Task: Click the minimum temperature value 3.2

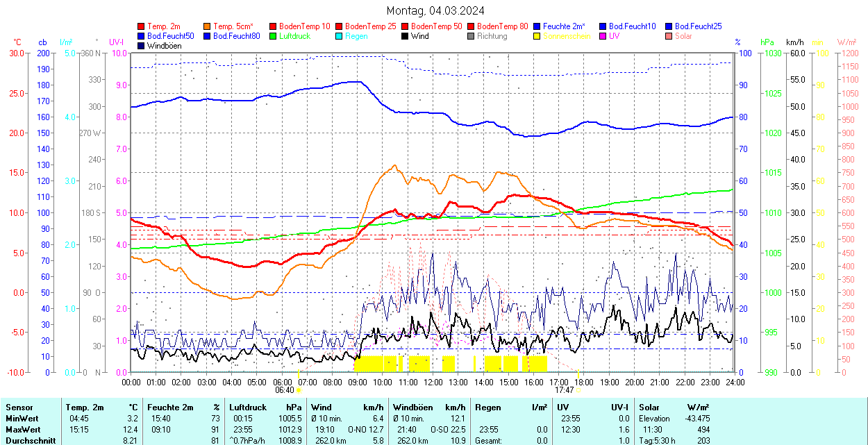Action: pyautogui.click(x=132, y=419)
